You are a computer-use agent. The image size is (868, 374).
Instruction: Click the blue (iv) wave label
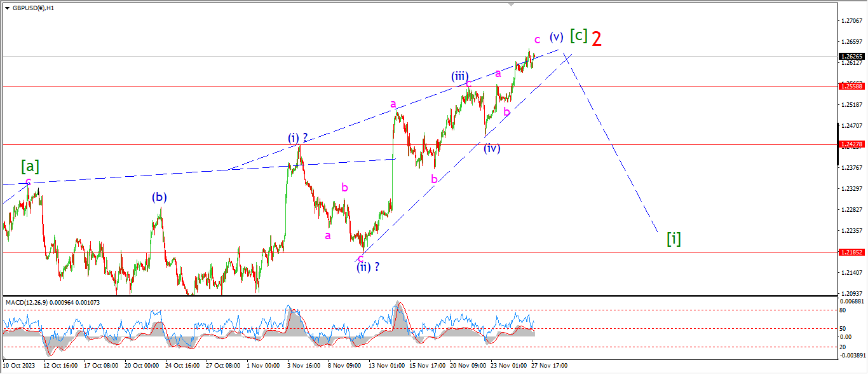pyautogui.click(x=491, y=148)
